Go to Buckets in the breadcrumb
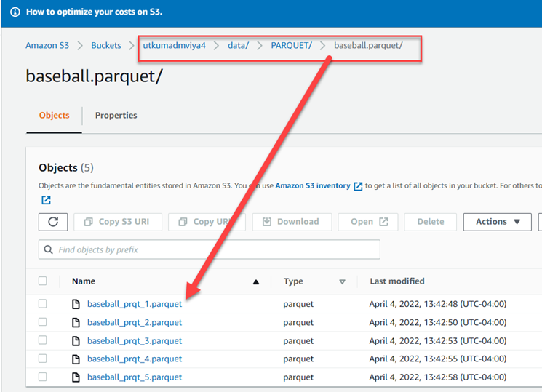Image resolution: width=542 pixels, height=392 pixels. pos(106,45)
